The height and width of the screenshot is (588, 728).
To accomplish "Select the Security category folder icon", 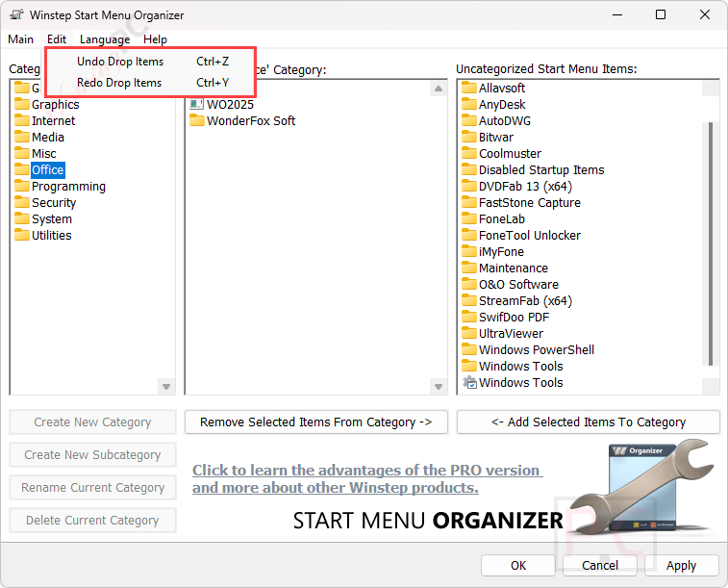I will click(x=22, y=202).
